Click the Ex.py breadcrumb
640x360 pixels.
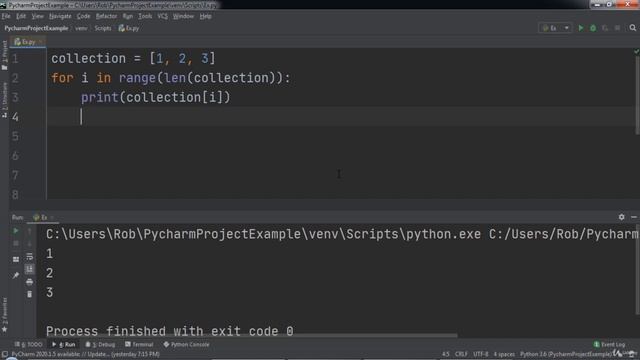[x=129, y=28]
